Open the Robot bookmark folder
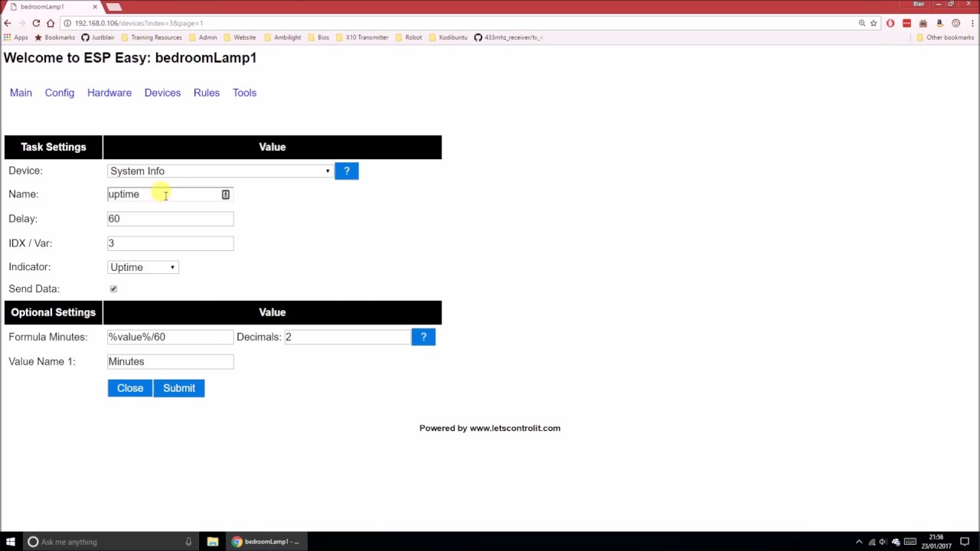Image resolution: width=980 pixels, height=551 pixels. click(x=409, y=37)
